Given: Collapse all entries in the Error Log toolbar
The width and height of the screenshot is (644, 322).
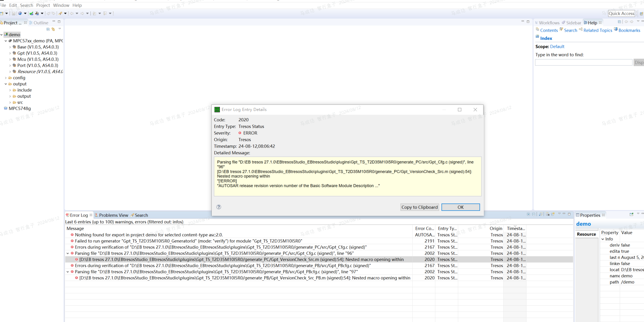Looking at the screenshot, I should point(534,214).
